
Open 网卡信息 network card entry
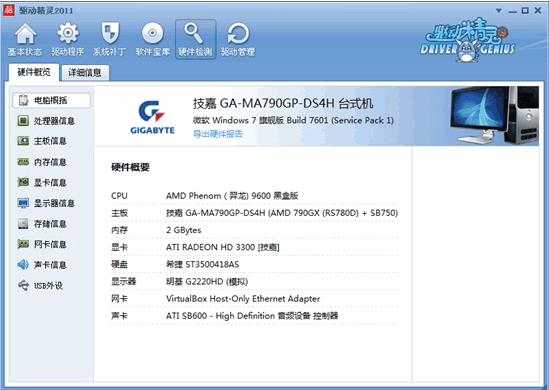click(42, 244)
